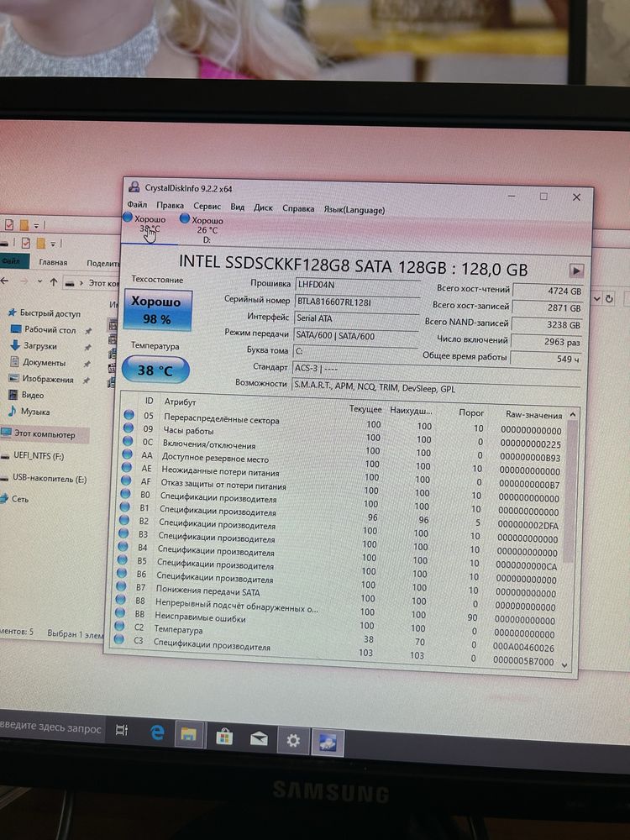The height and width of the screenshot is (840, 630).
Task: Click the attribute list scrollbar thumb
Action: [x=570, y=491]
